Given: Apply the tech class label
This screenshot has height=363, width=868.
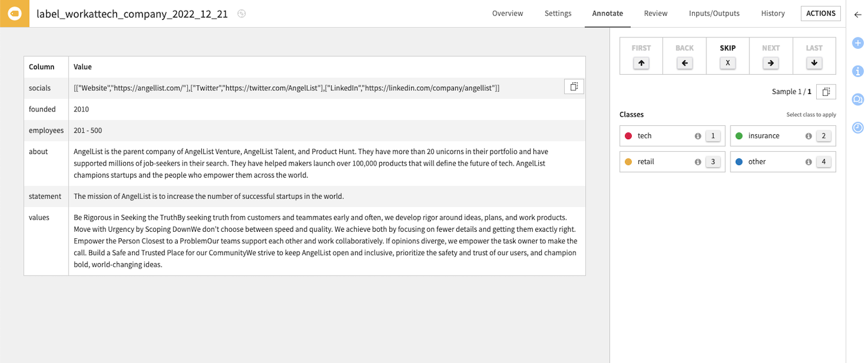Looking at the screenshot, I should (673, 136).
